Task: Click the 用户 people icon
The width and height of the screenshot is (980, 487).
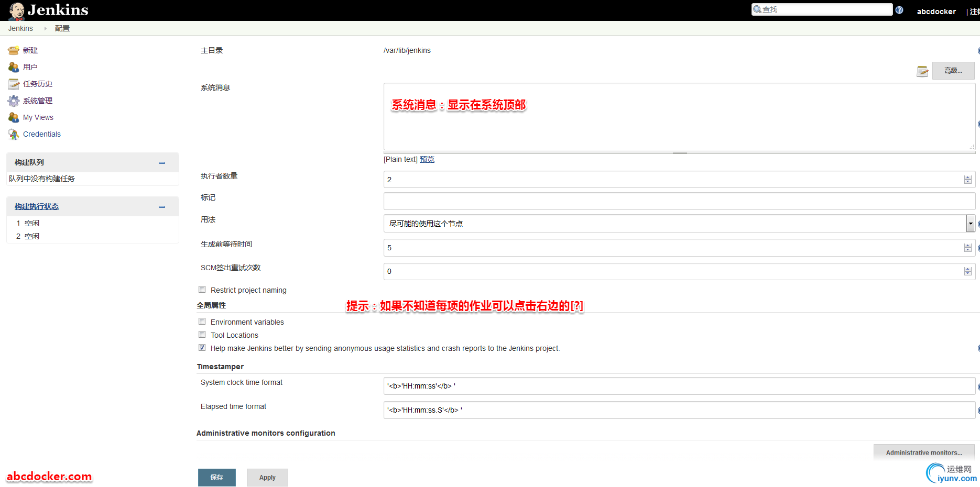Action: pyautogui.click(x=14, y=67)
